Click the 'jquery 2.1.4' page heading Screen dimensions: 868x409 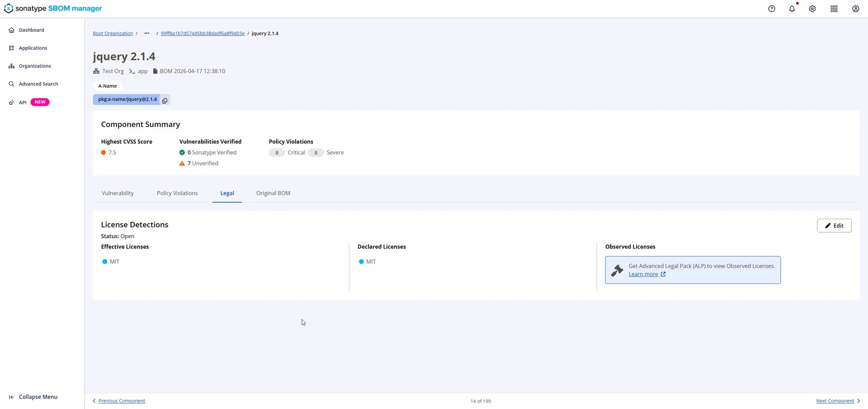pyautogui.click(x=124, y=56)
